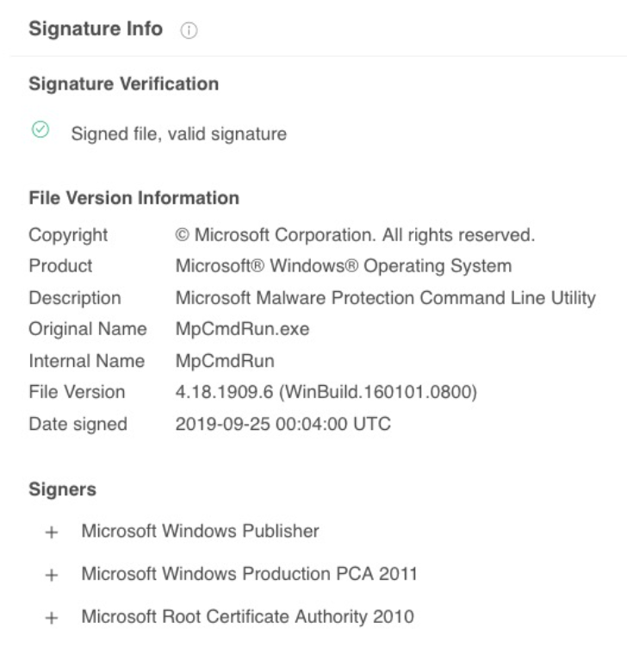Click the "Signed file, valid signature" text
This screenshot has width=627, height=672.
point(178,134)
